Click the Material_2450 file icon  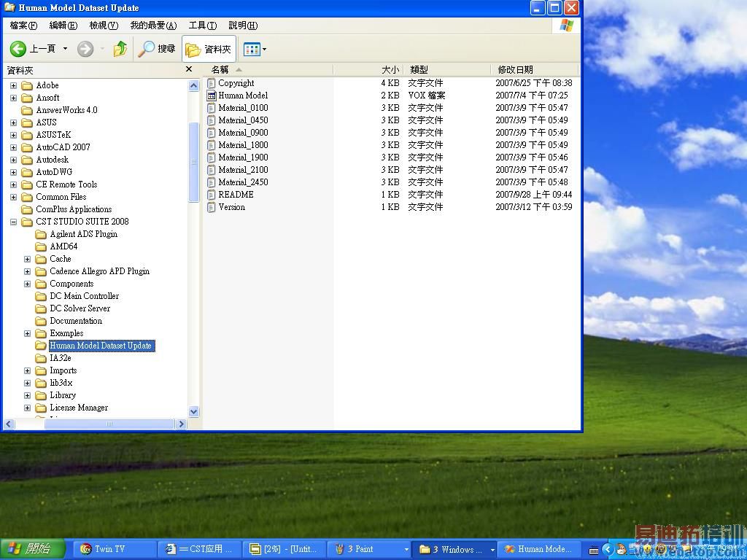(x=211, y=182)
